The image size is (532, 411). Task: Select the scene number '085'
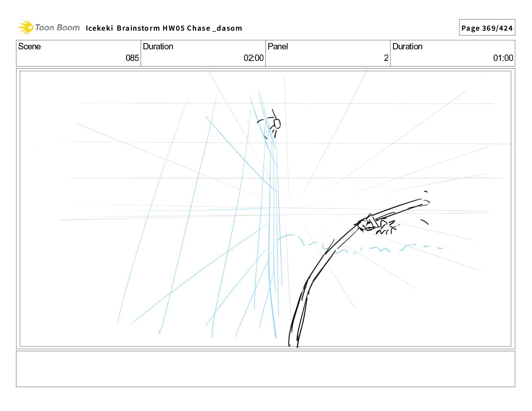132,58
